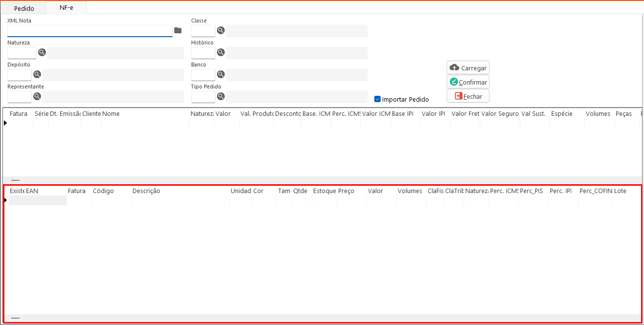Uncheck the Importar Pedido checkbox
The height and width of the screenshot is (325, 644).
coord(377,99)
